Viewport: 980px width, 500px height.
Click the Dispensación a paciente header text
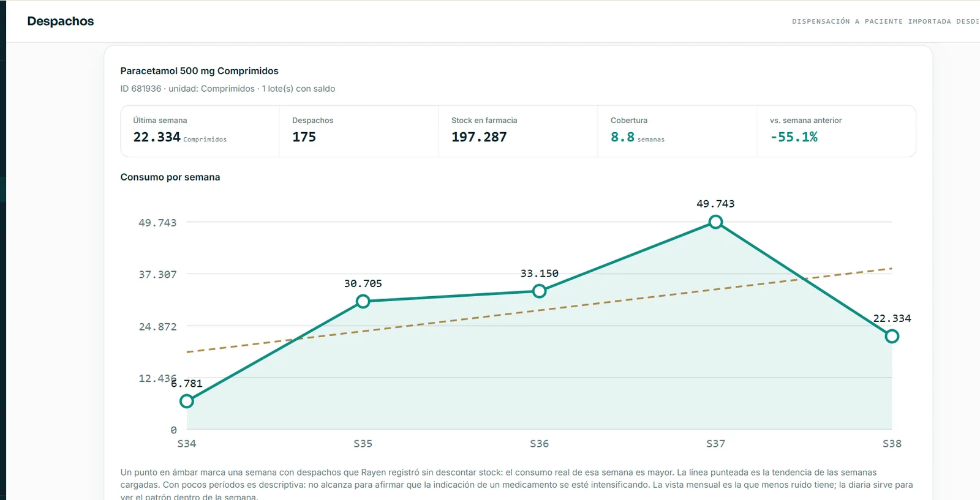(885, 21)
